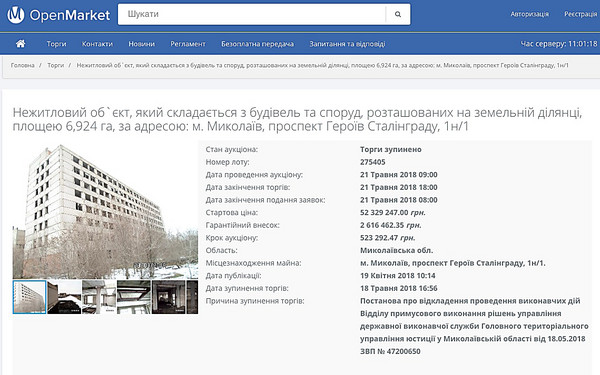
Task: Click the 'Причина зупинення торгів:' label
Action: click(255, 301)
